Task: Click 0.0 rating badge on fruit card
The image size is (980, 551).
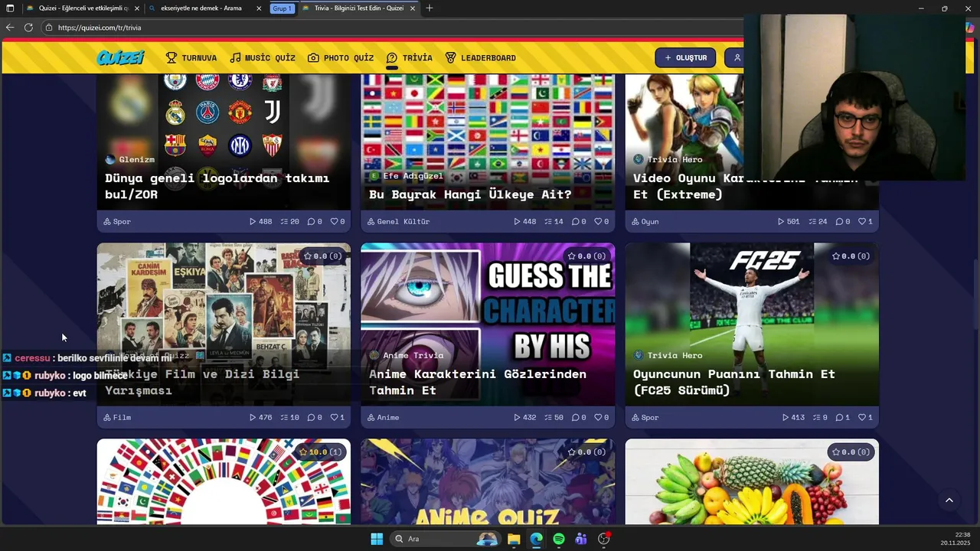Action: pos(852,452)
